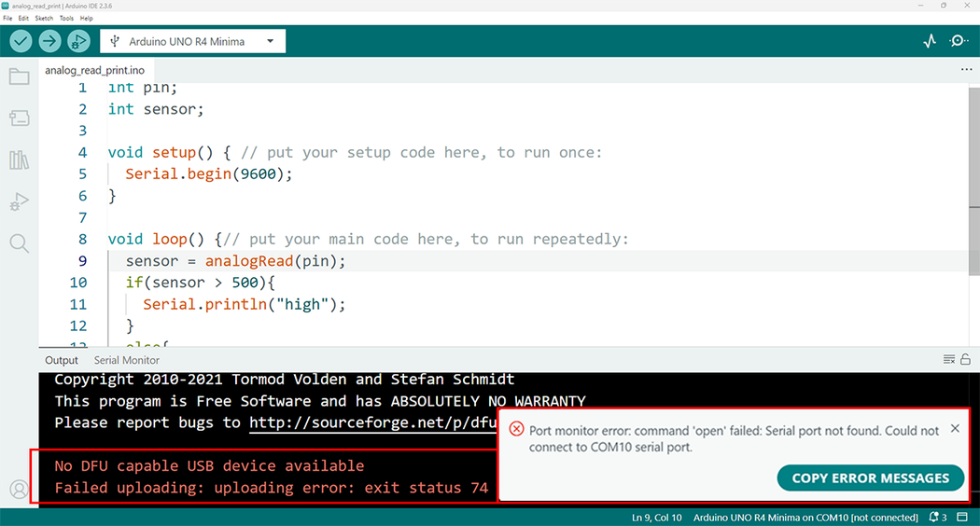Viewport: 980px width, 526px height.
Task: Open the Serial Monitor magnifier icon
Action: click(x=959, y=41)
